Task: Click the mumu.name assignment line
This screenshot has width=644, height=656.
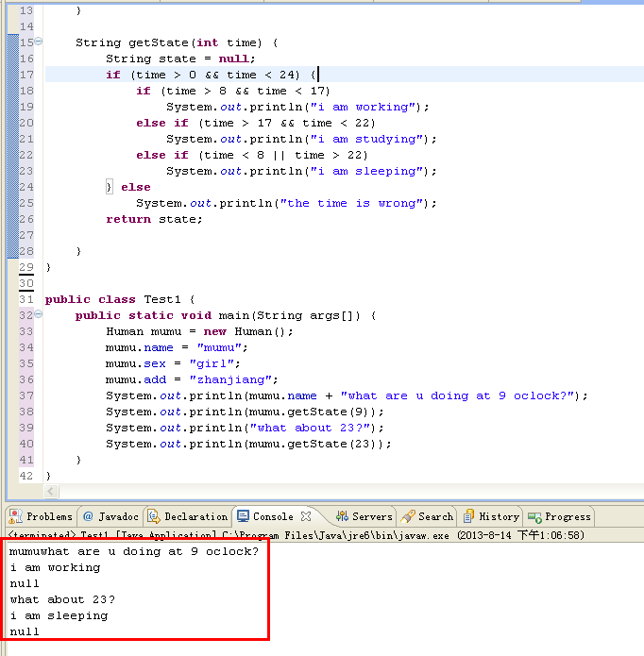Action: [x=177, y=347]
